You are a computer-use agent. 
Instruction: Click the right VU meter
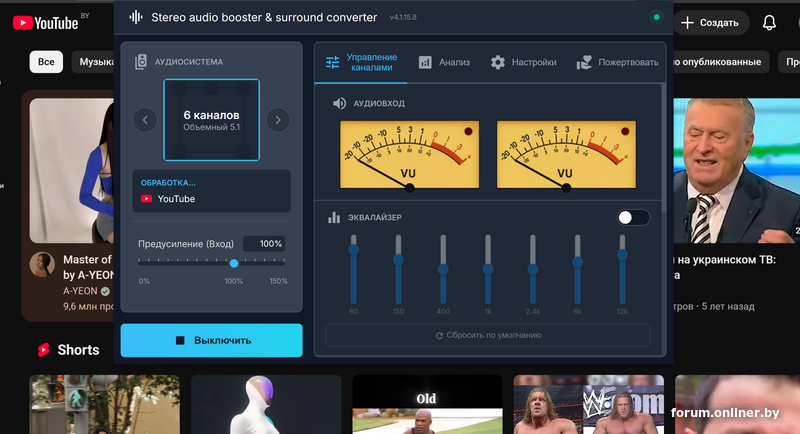point(566,155)
